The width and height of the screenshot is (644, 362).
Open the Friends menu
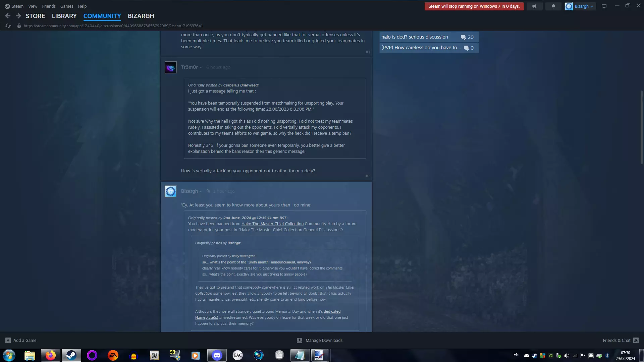pyautogui.click(x=49, y=6)
